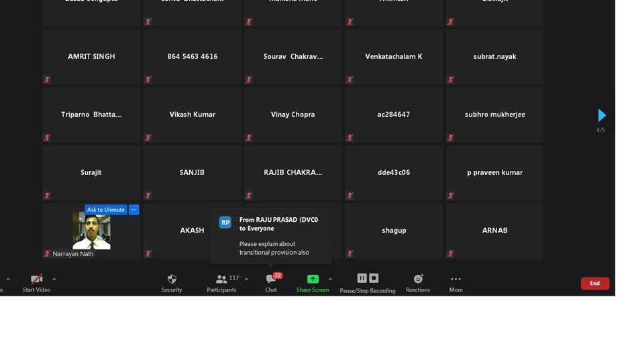
Task: Select the ARNAB participant tile
Action: click(x=495, y=231)
